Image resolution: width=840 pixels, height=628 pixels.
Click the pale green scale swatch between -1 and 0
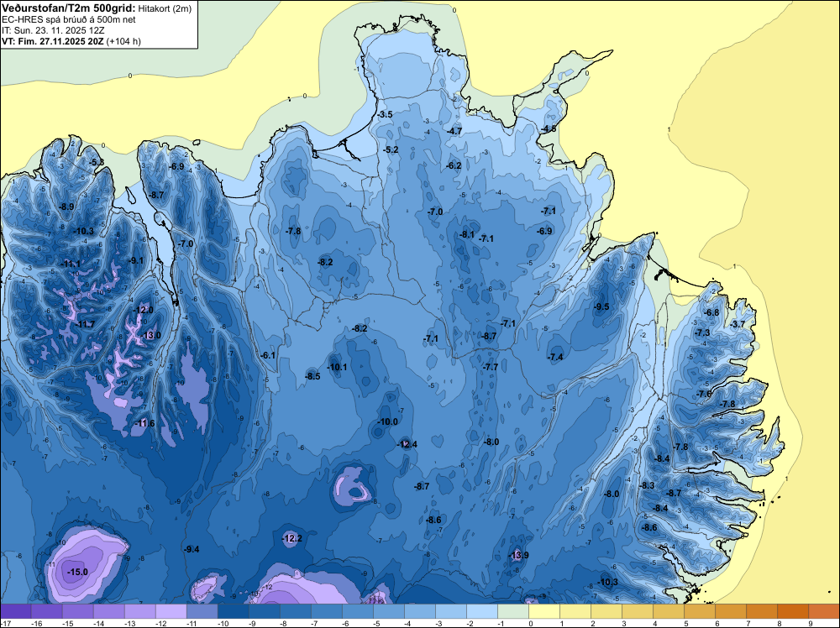[513, 611]
